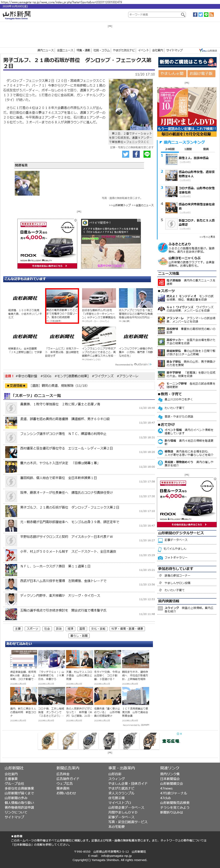The image size is (220, 868).
Task: Click #ワイヴァンズ hashtag link
Action: point(102,376)
